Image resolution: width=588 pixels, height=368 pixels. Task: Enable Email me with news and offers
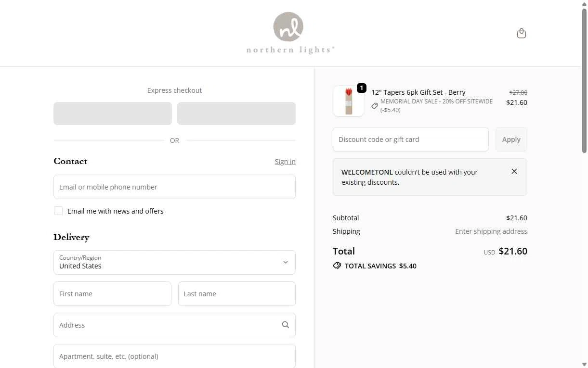58,211
